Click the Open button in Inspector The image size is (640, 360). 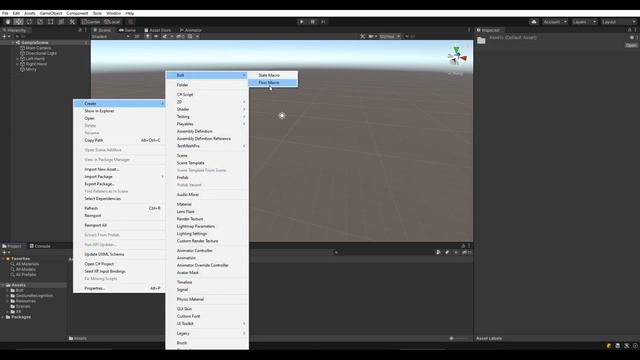click(631, 45)
